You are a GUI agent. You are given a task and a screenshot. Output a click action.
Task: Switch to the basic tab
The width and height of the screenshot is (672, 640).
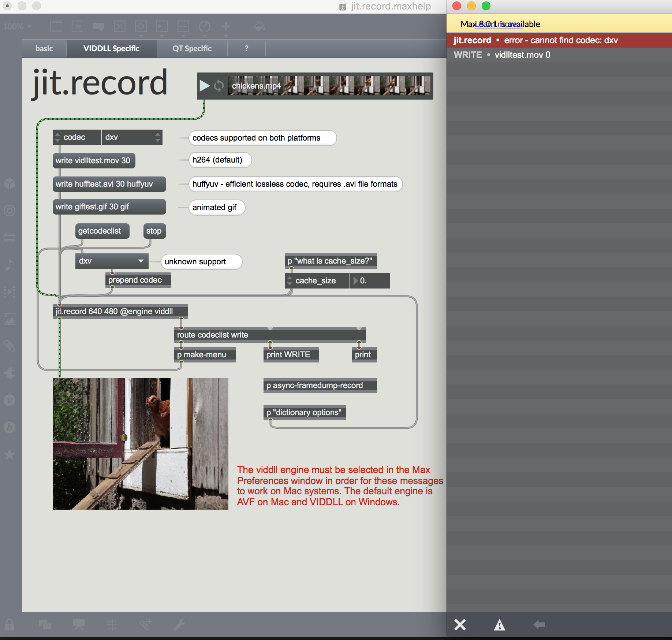(44, 49)
